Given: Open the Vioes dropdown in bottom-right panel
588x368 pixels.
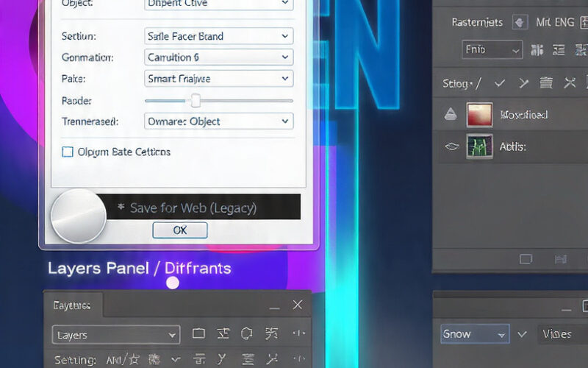Looking at the screenshot, I should 562,334.
